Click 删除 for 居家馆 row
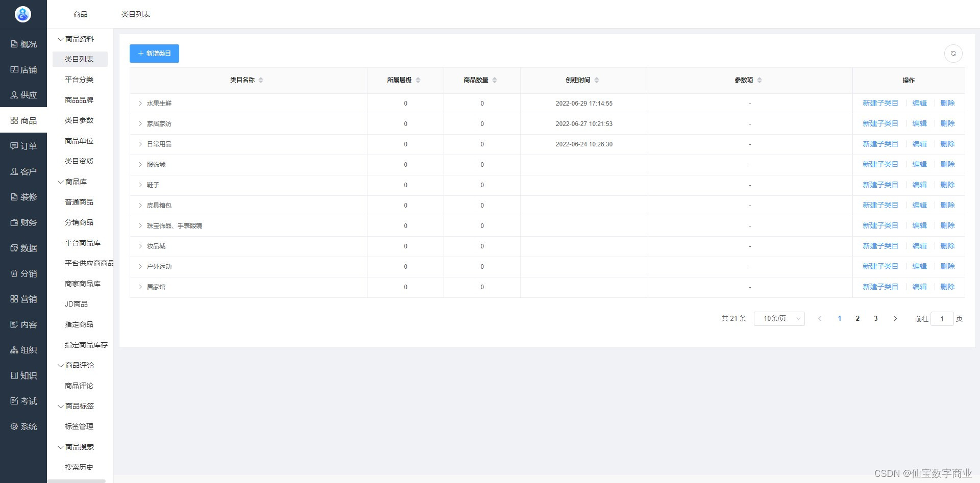 pyautogui.click(x=948, y=287)
